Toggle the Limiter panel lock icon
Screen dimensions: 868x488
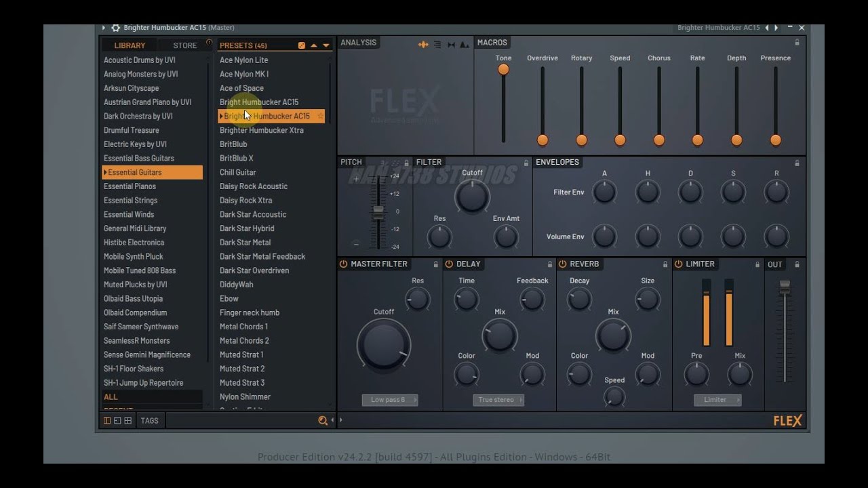757,264
